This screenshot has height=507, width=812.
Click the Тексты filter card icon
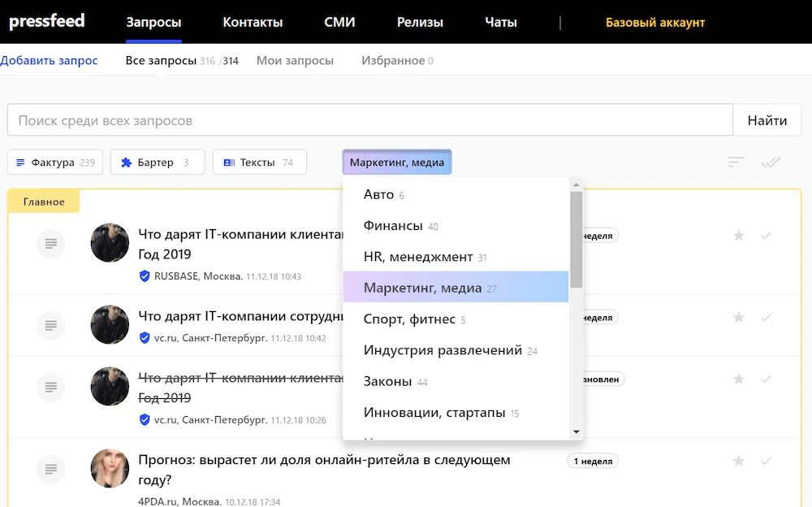pos(231,162)
